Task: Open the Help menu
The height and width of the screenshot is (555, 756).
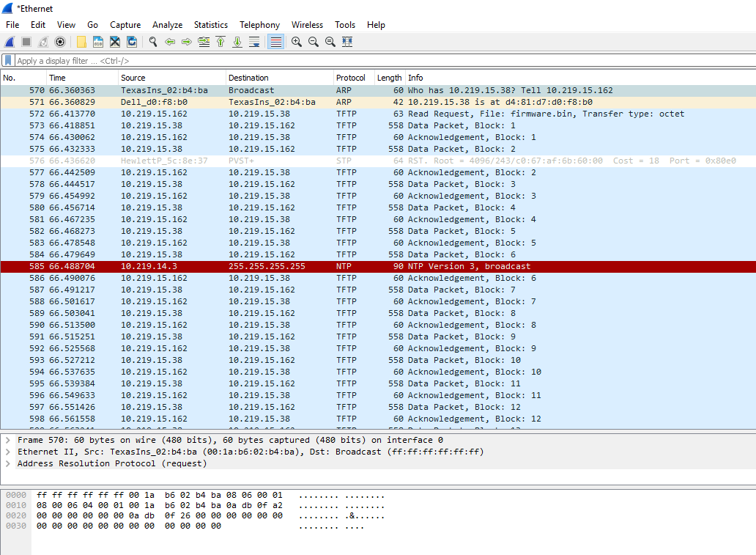Action: [376, 25]
